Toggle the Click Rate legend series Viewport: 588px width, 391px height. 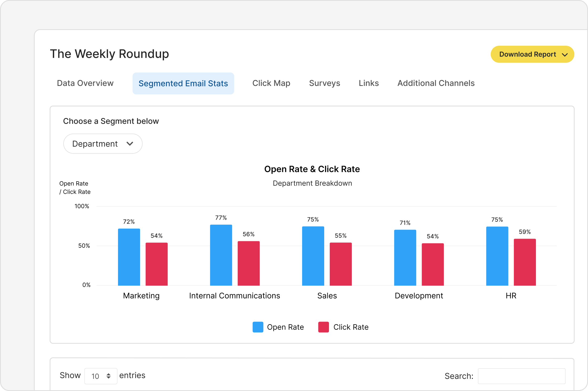[x=351, y=327]
